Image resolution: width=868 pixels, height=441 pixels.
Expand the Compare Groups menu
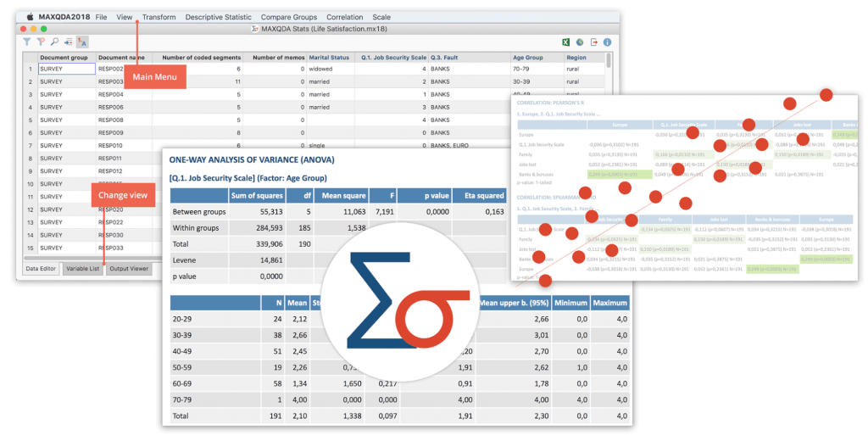289,17
